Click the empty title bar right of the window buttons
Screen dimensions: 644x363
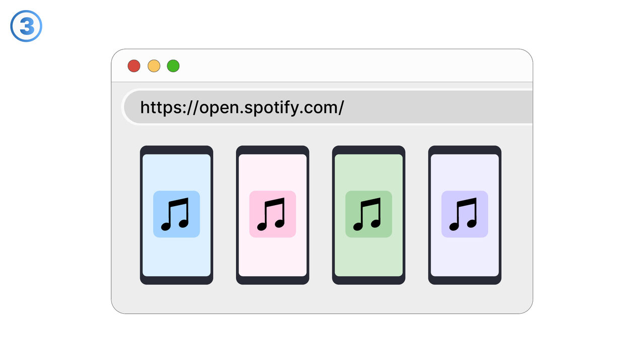[352, 66]
